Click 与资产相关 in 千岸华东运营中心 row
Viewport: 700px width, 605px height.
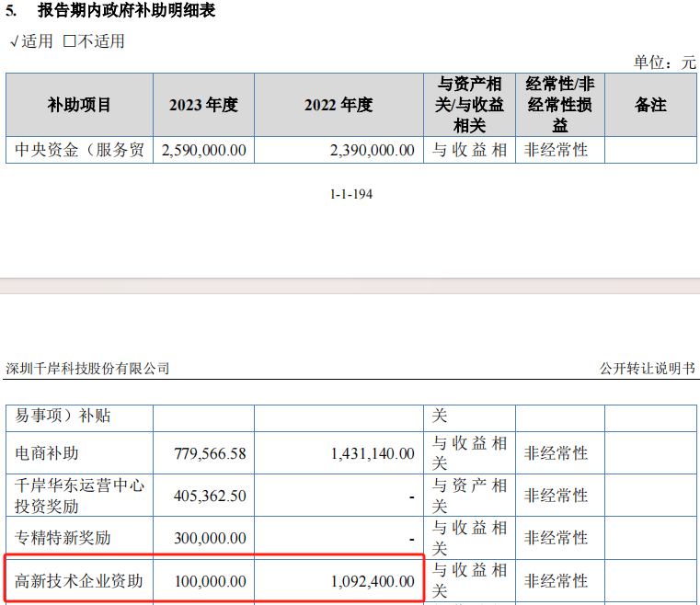pos(469,496)
